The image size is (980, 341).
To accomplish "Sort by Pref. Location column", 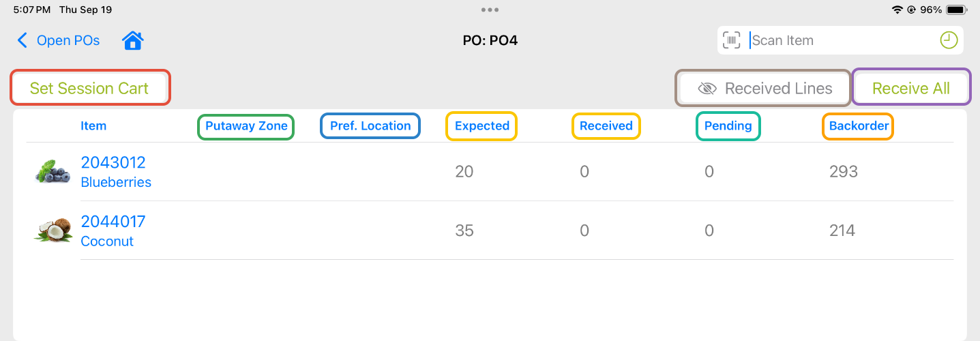I will coord(370,126).
